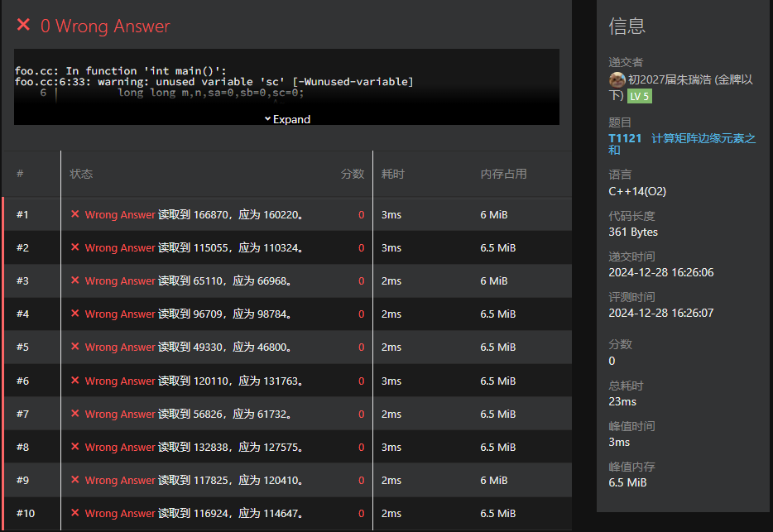773x532 pixels.
Task: Click the red X icon beside Wrong Answer title
Action: coord(23,26)
